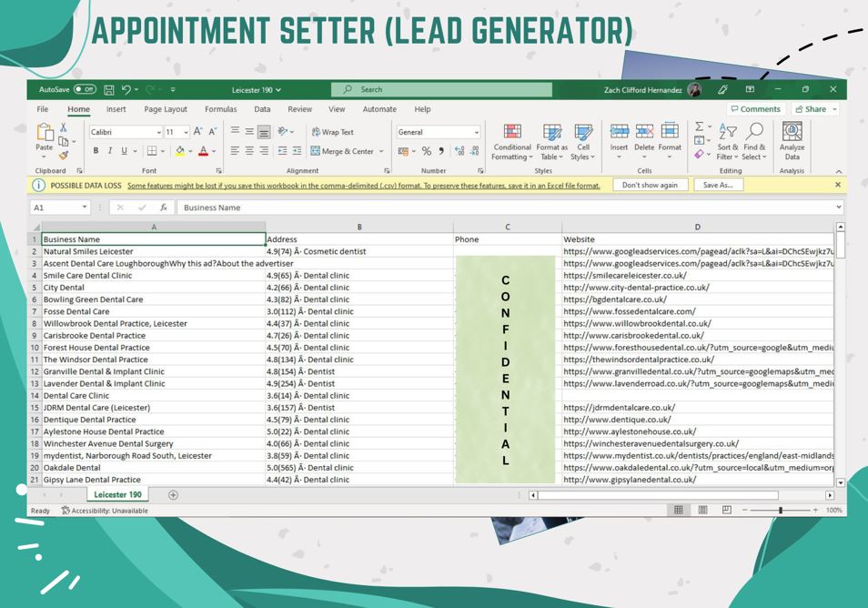
Task: Open the Calibri font name dropdown
Action: point(159,132)
